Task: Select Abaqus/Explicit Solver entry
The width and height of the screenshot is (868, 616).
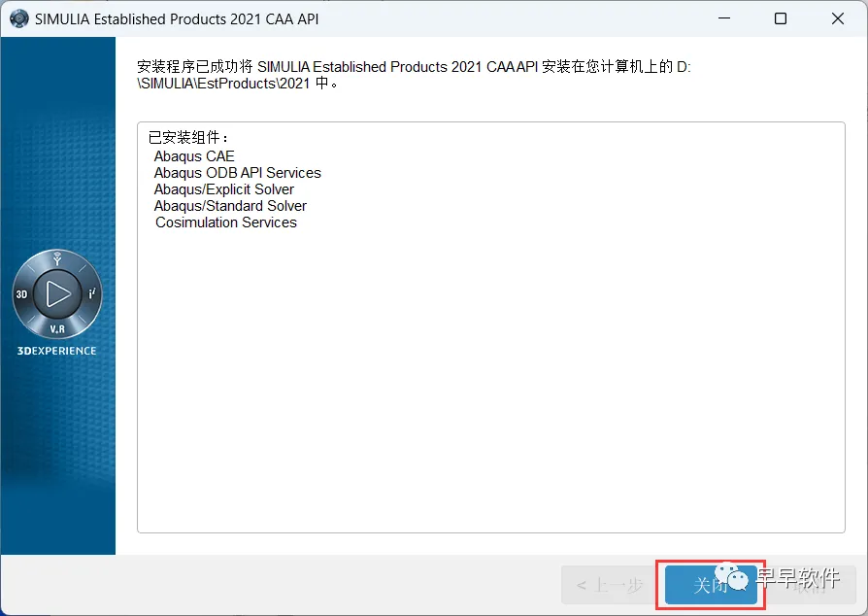Action: pyautogui.click(x=223, y=189)
